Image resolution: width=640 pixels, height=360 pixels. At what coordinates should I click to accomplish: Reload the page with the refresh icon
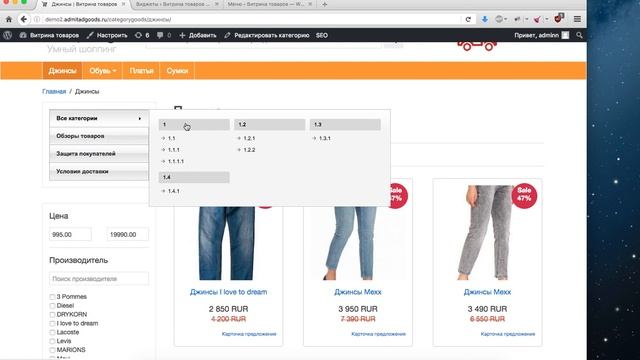pos(468,19)
